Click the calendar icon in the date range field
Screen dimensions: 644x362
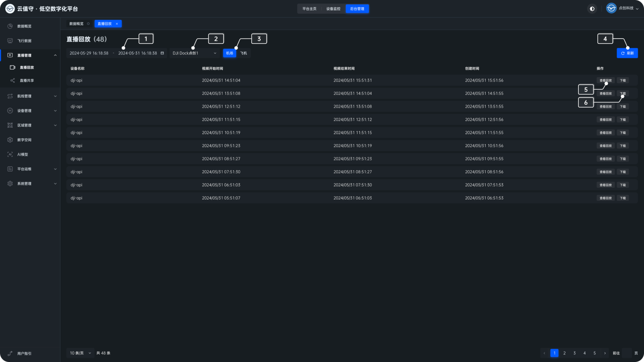162,53
